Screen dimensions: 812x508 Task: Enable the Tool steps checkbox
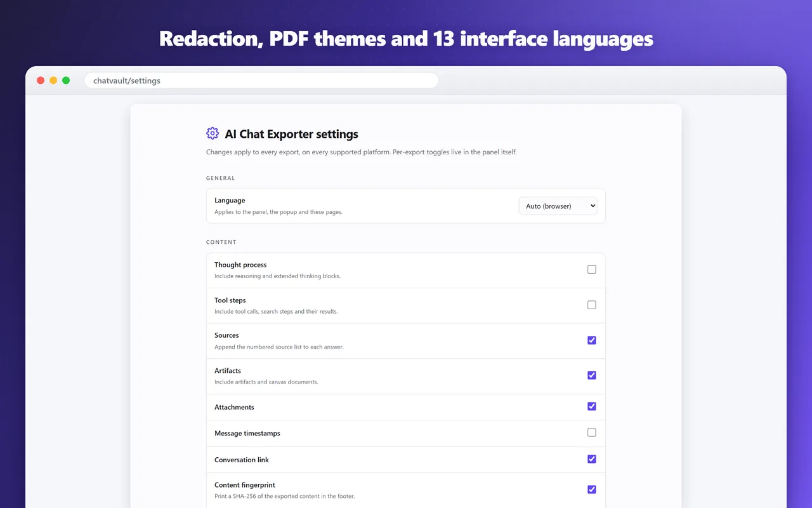(592, 305)
